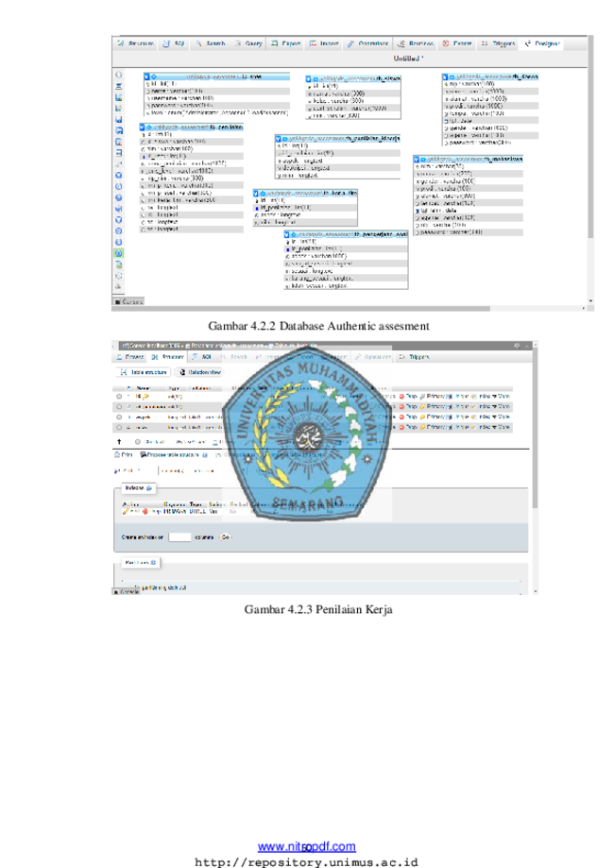Click the settings gear icon at top right
This screenshot has width=614, height=868.
click(x=517, y=346)
